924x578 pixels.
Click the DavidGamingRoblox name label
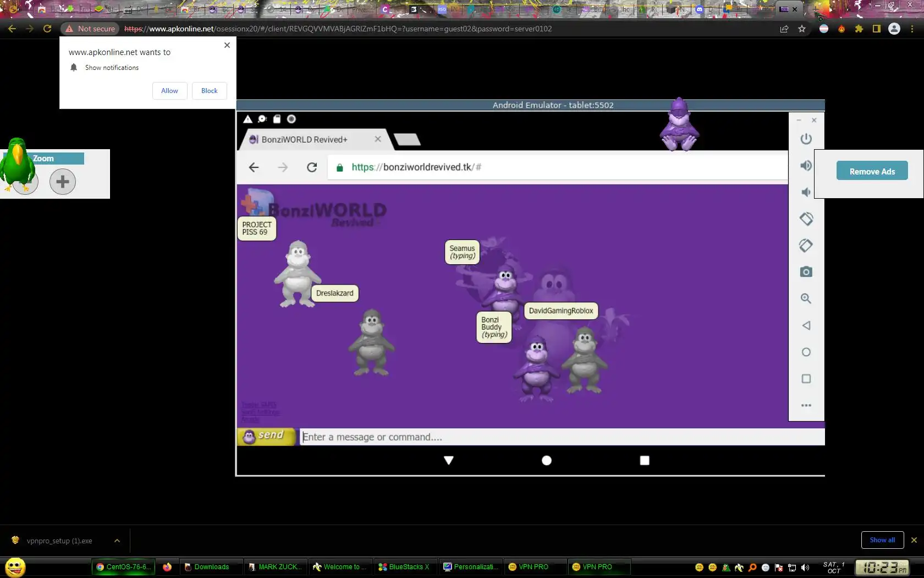(x=561, y=311)
